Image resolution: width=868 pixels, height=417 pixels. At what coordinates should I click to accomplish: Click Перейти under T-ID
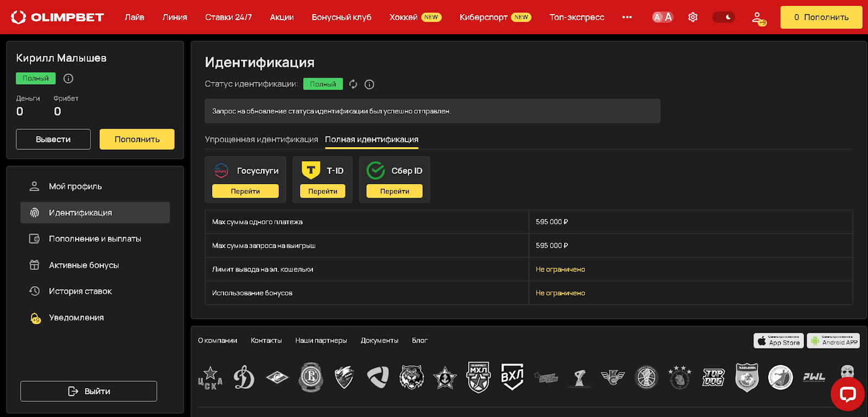coord(323,191)
